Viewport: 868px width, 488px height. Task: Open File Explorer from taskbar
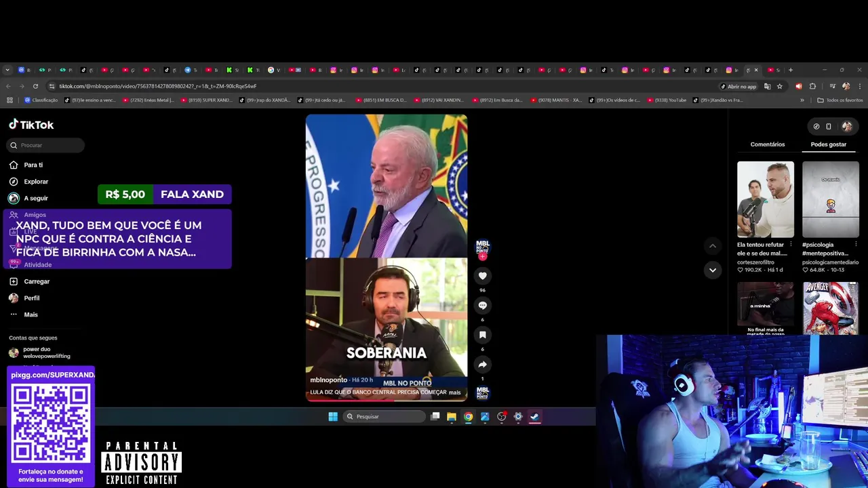point(452,416)
